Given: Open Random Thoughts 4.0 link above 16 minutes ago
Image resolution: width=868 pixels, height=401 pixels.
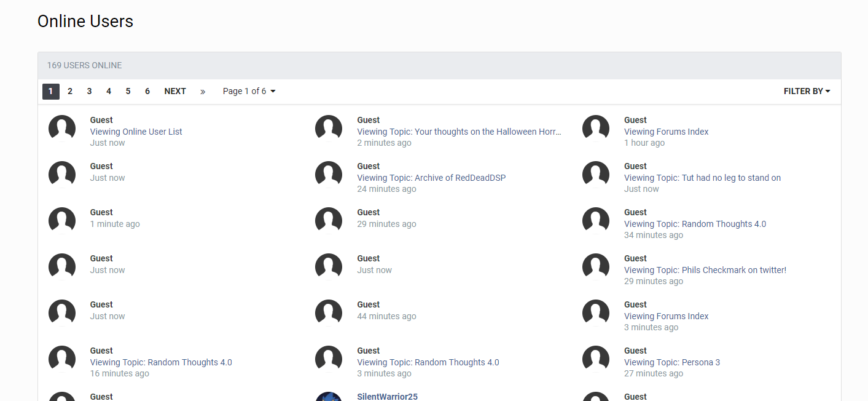Looking at the screenshot, I should click(161, 362).
